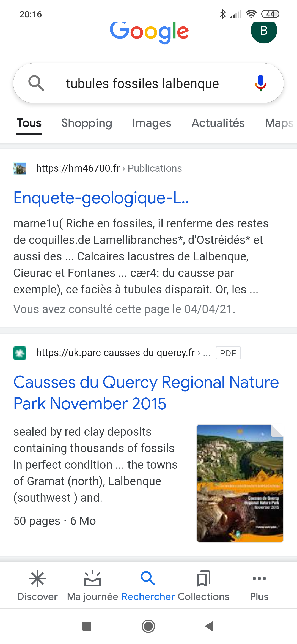Activate voice search microphone
Viewport: 297px width, 644px height.
click(260, 83)
